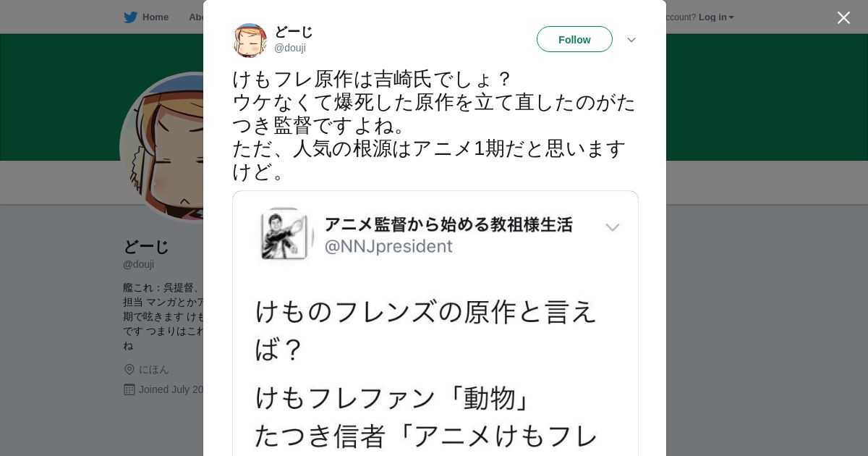The height and width of the screenshot is (456, 868).
Task: Open the Home navigation item
Action: pos(155,17)
